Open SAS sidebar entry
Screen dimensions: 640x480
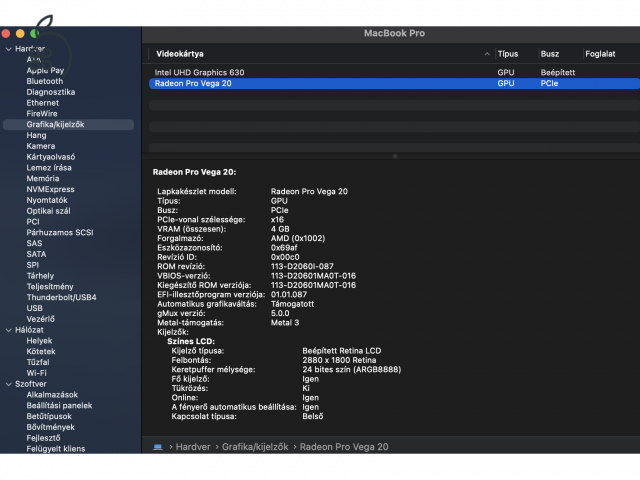click(34, 244)
